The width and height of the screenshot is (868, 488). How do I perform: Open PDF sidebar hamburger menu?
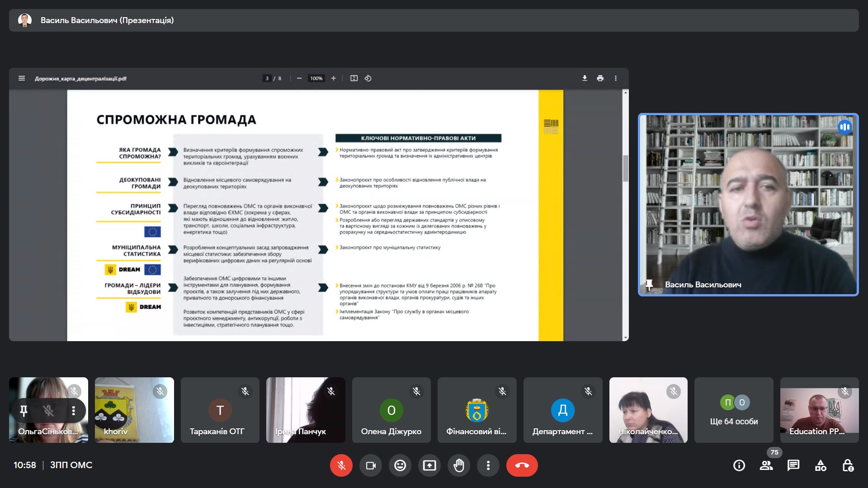pos(21,78)
